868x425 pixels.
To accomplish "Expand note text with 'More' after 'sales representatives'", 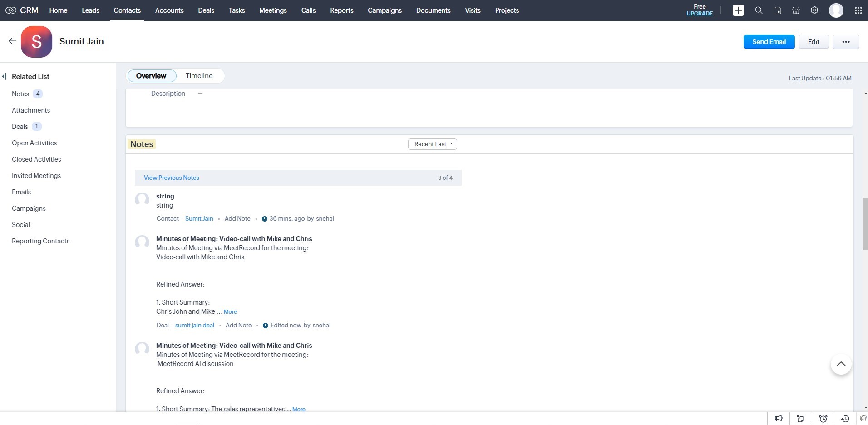I will 299,409.
